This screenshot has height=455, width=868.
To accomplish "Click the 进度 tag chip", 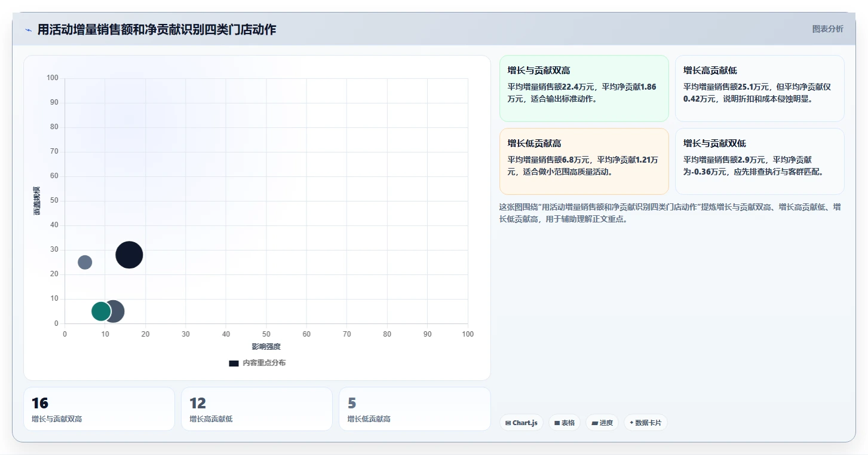I will tap(602, 423).
